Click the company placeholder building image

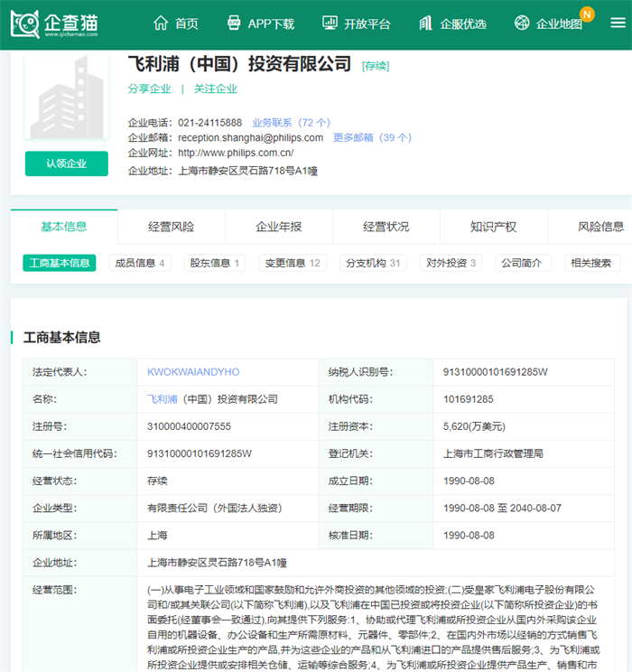coord(67,97)
